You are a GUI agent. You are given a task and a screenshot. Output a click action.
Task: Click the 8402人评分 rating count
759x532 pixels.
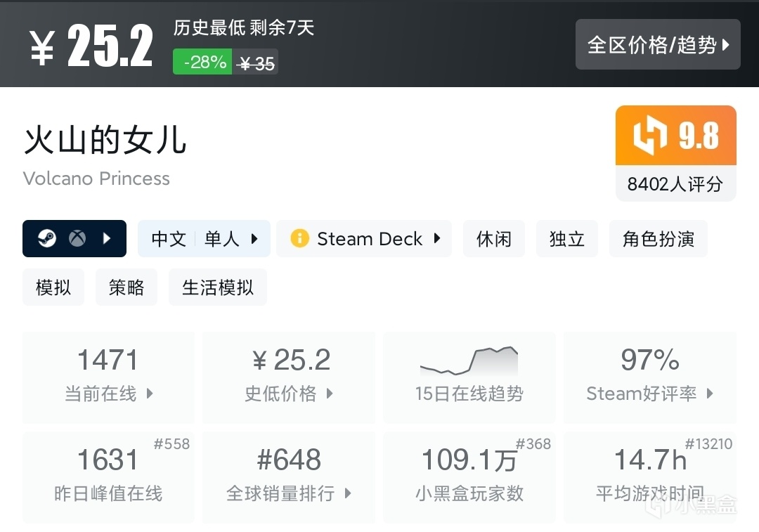pos(675,183)
